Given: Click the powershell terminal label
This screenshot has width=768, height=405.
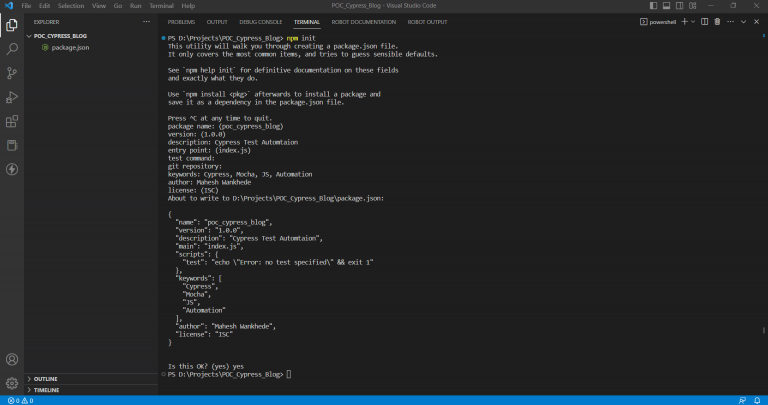Looking at the screenshot, I should pos(658,22).
